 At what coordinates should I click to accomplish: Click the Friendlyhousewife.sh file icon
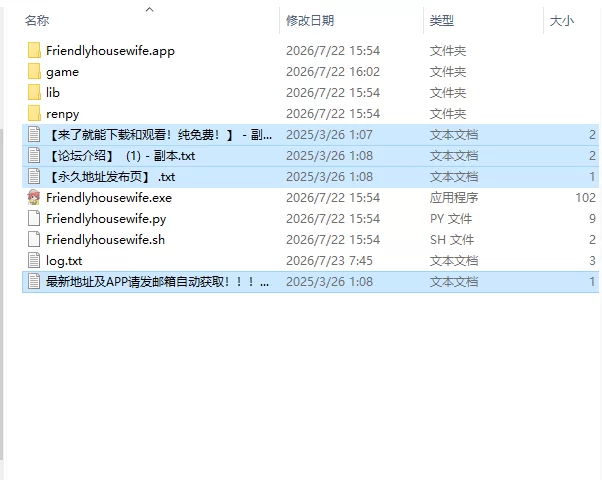point(34,240)
